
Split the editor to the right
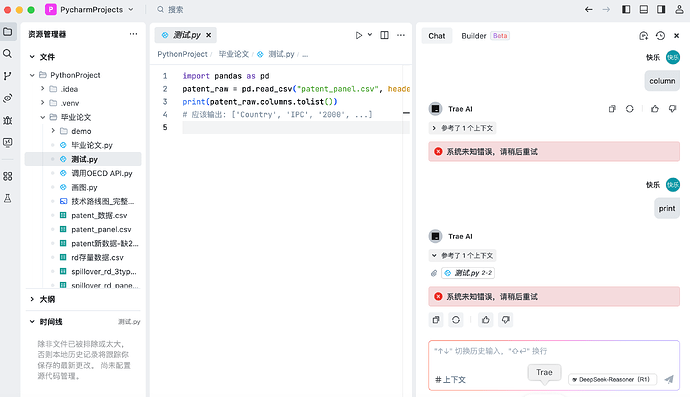pyautogui.click(x=384, y=35)
